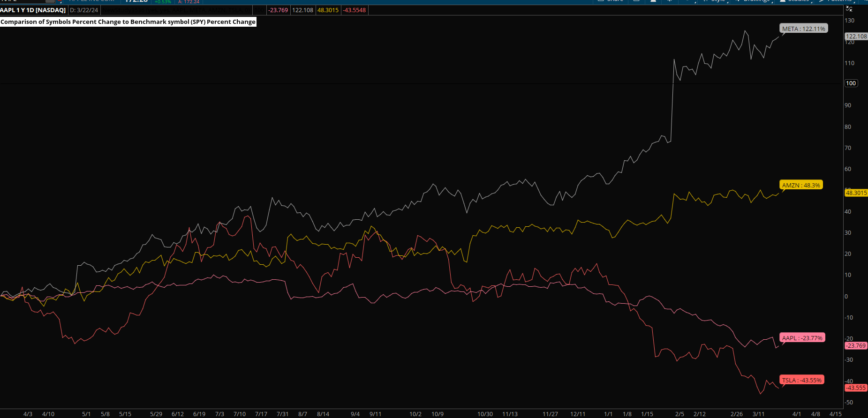Click the 10/30 date on the time axis
Viewport: 868px width, 418px height.
coord(485,414)
